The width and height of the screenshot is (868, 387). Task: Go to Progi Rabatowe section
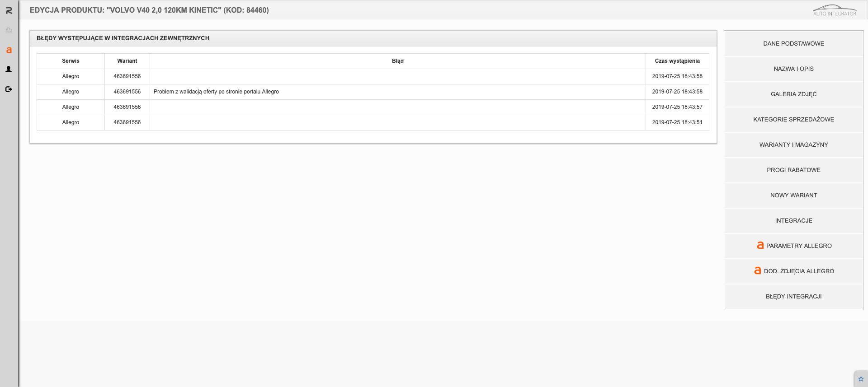pos(793,170)
